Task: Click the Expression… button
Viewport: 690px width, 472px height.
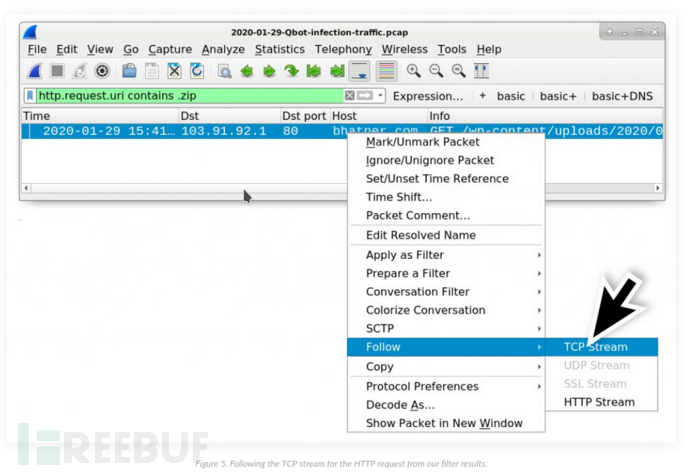Action: 427,96
